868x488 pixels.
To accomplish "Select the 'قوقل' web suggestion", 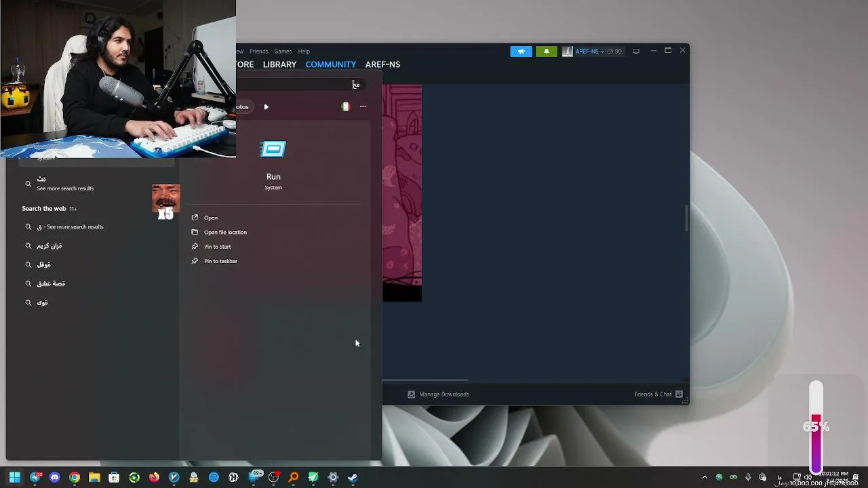I will (43, 265).
